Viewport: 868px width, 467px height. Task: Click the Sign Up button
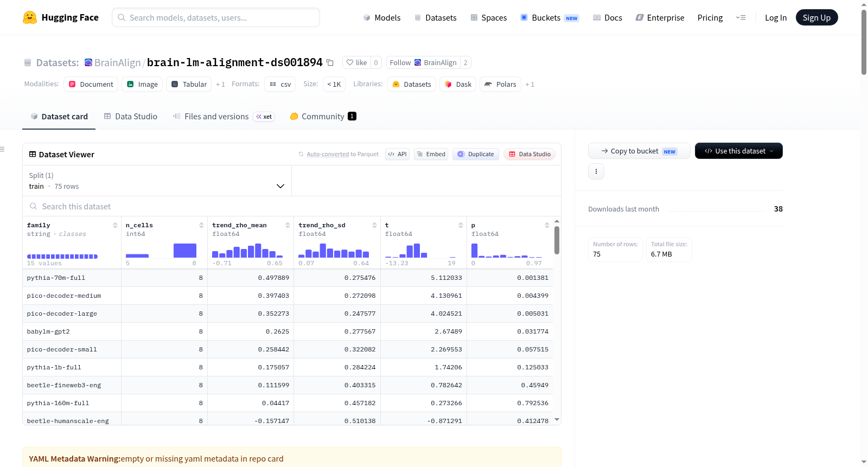tap(816, 17)
